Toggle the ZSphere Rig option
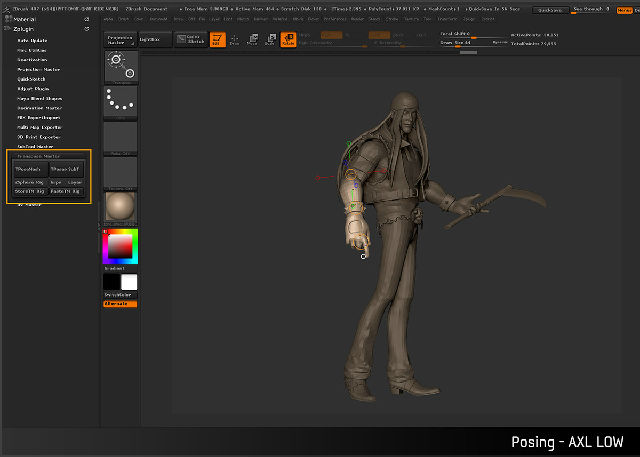The height and width of the screenshot is (457, 640). point(30,182)
